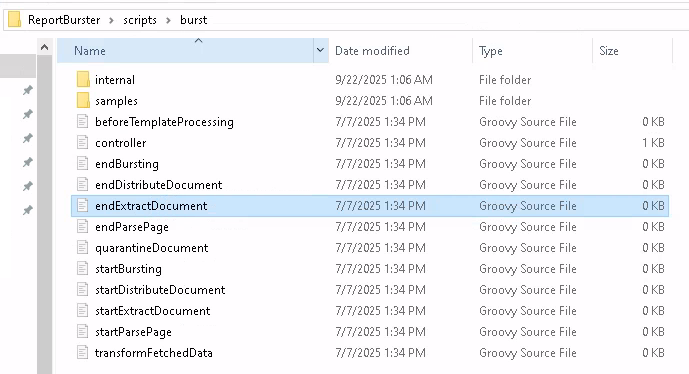
Task: Select the startExtractDocument file name
Action: (x=152, y=311)
